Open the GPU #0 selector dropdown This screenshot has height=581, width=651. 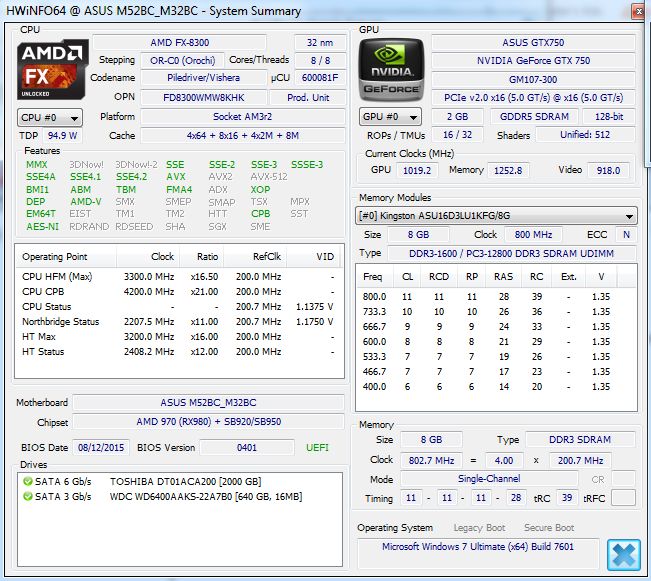click(x=390, y=117)
